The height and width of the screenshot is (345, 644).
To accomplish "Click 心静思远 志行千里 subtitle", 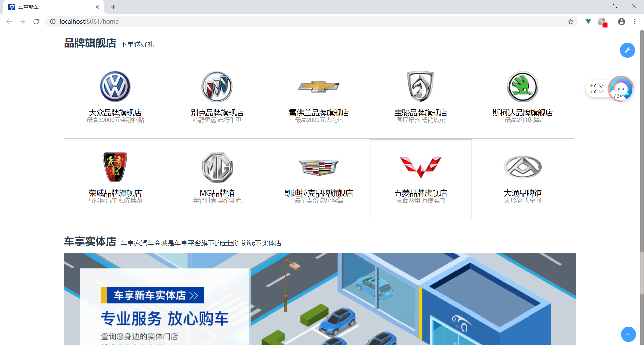I will coord(217,120).
